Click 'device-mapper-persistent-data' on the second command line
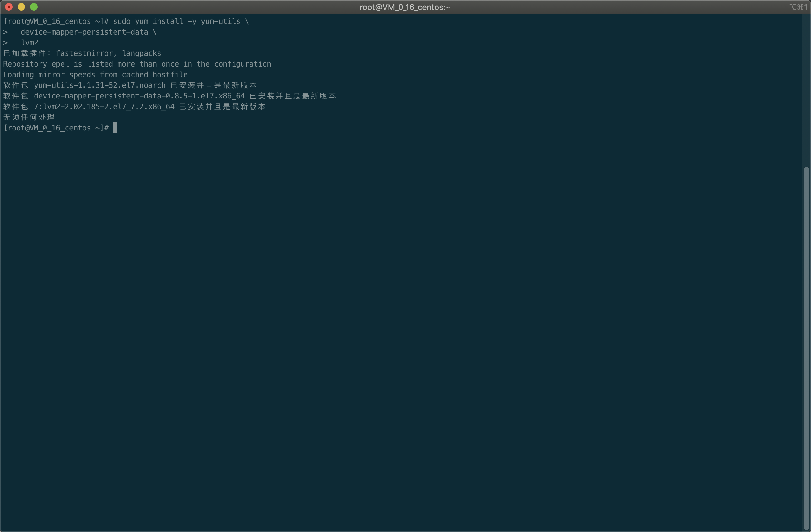 pyautogui.click(x=84, y=32)
